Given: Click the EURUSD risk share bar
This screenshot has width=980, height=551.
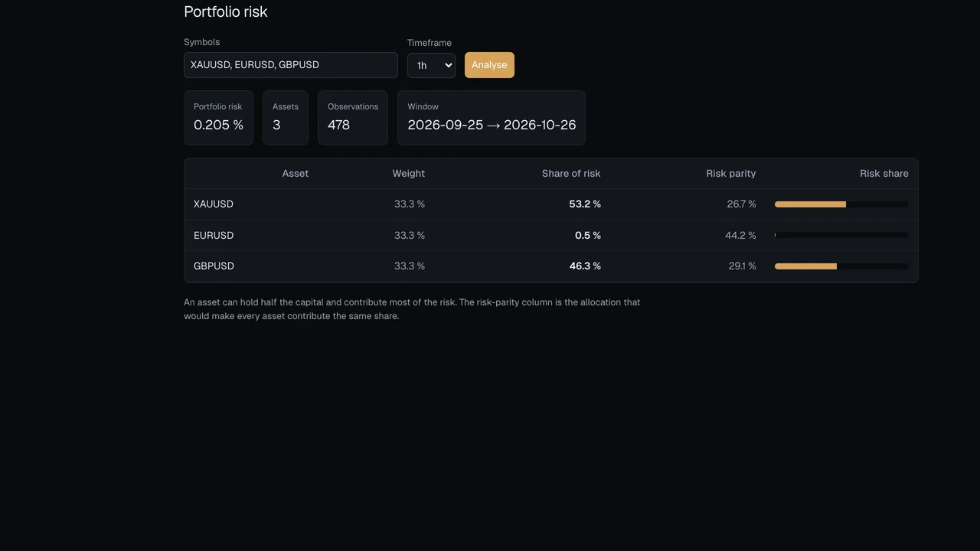Looking at the screenshot, I should tap(841, 235).
